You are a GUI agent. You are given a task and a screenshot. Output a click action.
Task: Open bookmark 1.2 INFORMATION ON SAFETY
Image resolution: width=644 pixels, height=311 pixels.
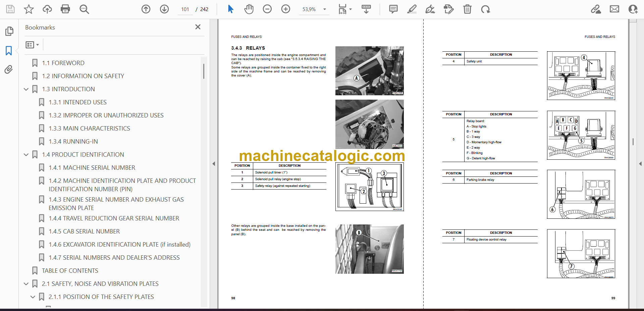83,76
